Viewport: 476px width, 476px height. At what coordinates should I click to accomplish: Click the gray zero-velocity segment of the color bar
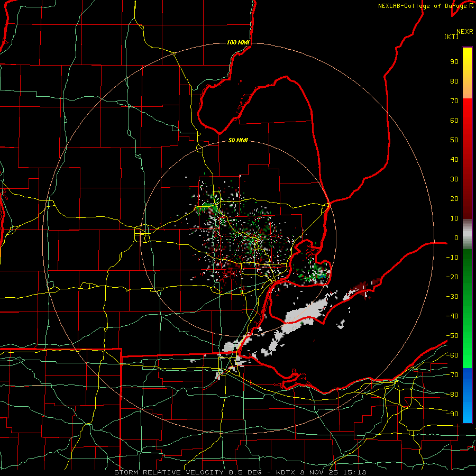[467, 234]
